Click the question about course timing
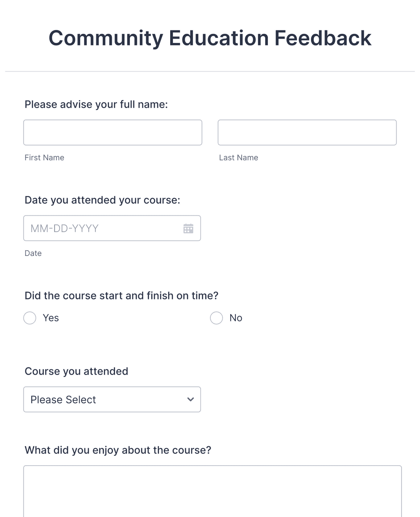The width and height of the screenshot is (420, 517). [x=121, y=295]
